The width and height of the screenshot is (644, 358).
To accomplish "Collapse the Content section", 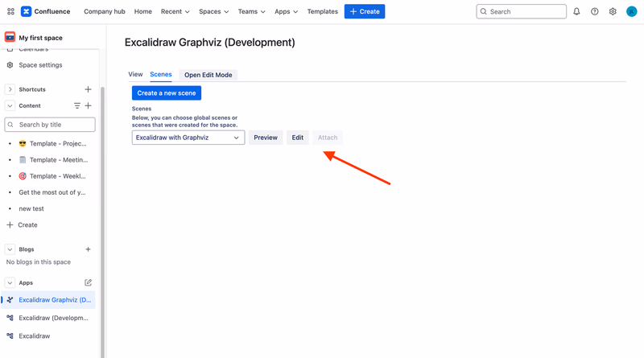I will pyautogui.click(x=10, y=105).
